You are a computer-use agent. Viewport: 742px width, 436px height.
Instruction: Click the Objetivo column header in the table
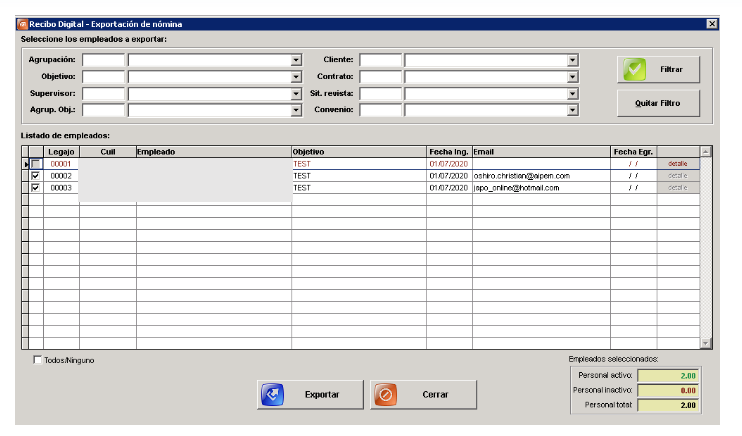tap(359, 152)
